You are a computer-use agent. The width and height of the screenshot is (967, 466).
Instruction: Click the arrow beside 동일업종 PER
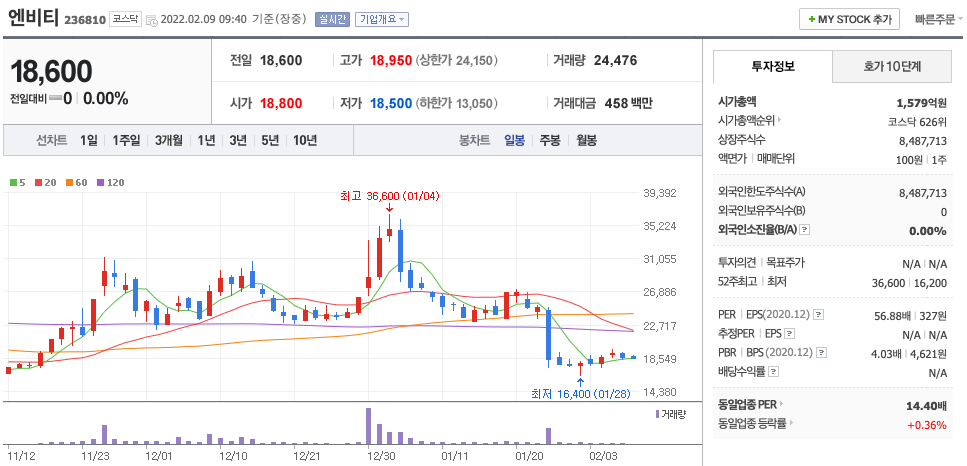(781, 405)
